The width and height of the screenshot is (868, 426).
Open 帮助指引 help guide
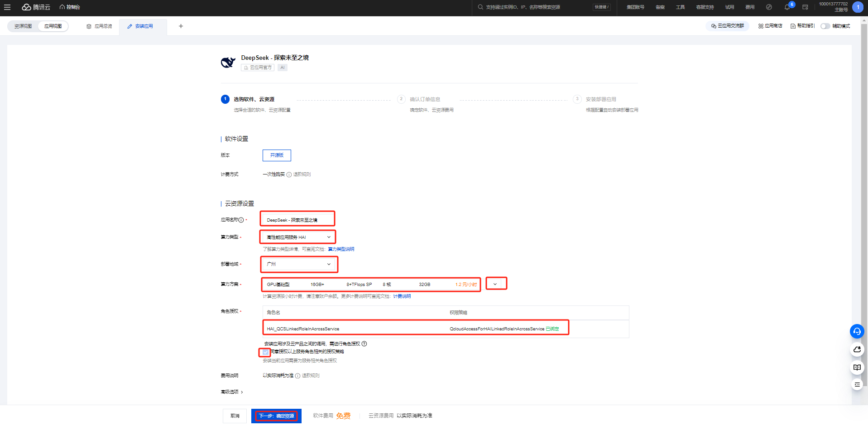[802, 26]
